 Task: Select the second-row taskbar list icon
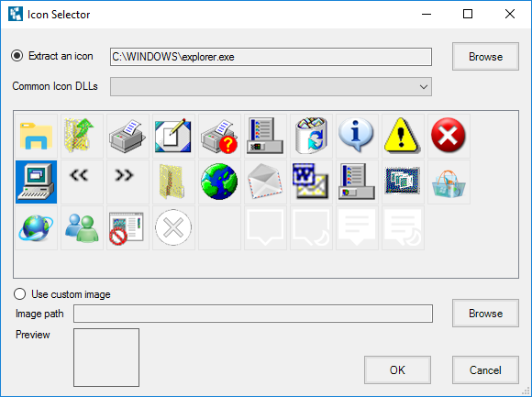coord(357,182)
